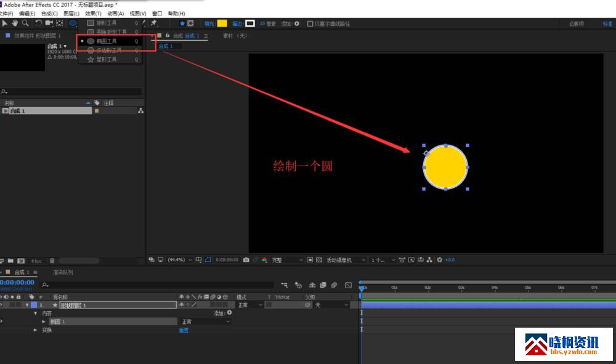
Task: Click the blue star shape-mode icon
Action: (182, 23)
